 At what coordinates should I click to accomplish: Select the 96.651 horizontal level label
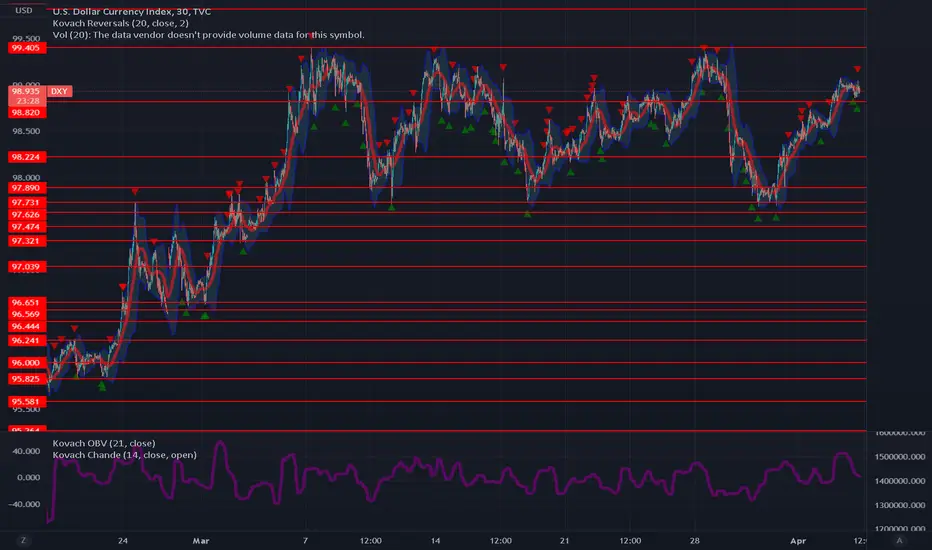(x=27, y=303)
